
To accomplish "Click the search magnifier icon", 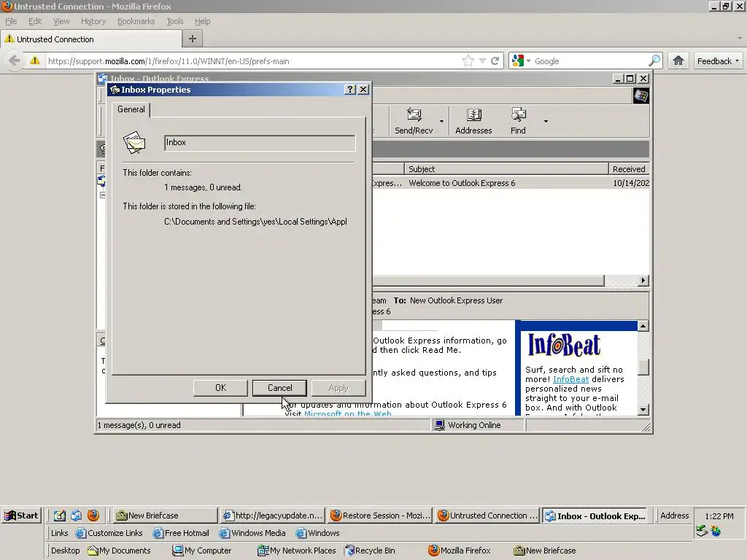I will tap(654, 61).
